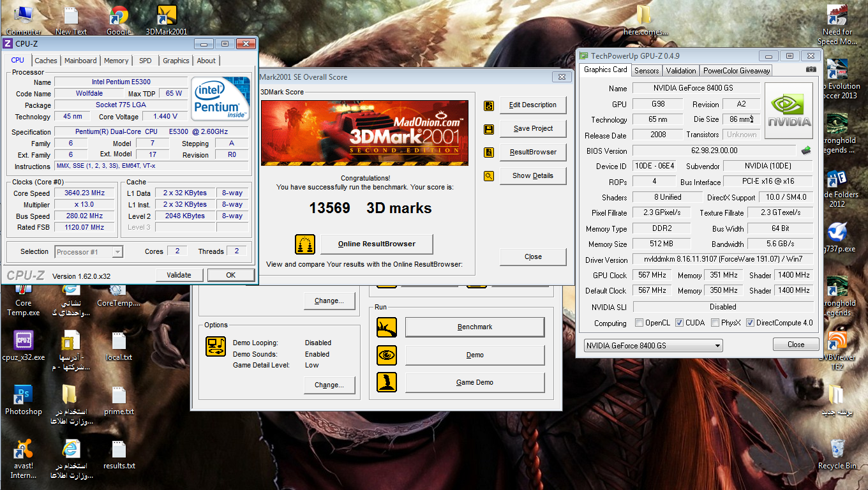The width and height of the screenshot is (868, 490).
Task: Click the Show Details magnifier icon
Action: (x=489, y=176)
